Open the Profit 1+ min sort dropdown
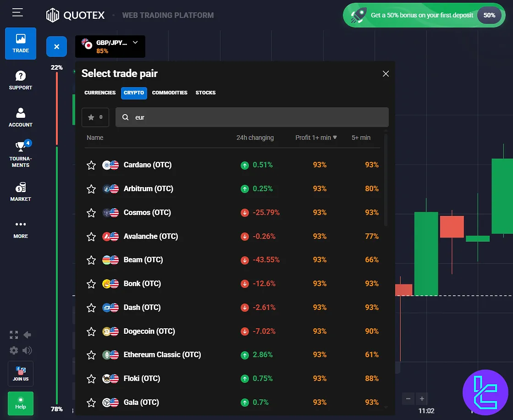Screen dimensions: 513x420 click(x=315, y=138)
